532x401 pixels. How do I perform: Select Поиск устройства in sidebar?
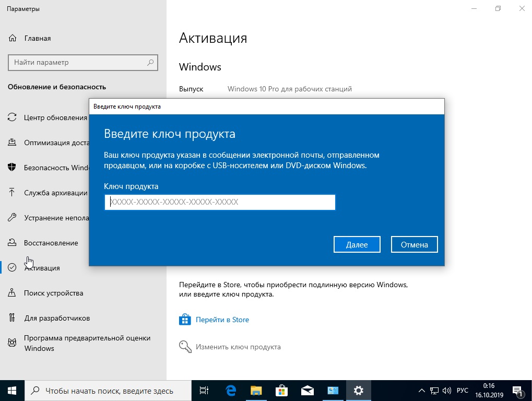coord(54,293)
